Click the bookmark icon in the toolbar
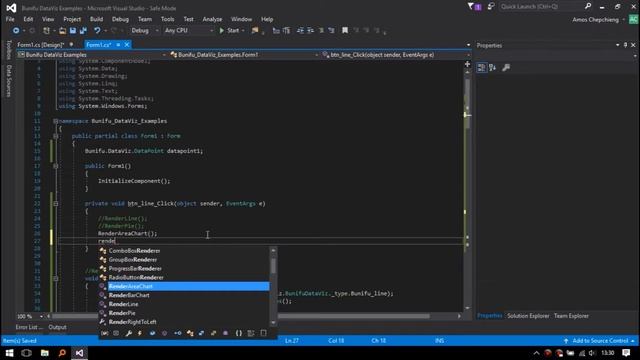This screenshot has width=640, height=360. tap(345, 31)
